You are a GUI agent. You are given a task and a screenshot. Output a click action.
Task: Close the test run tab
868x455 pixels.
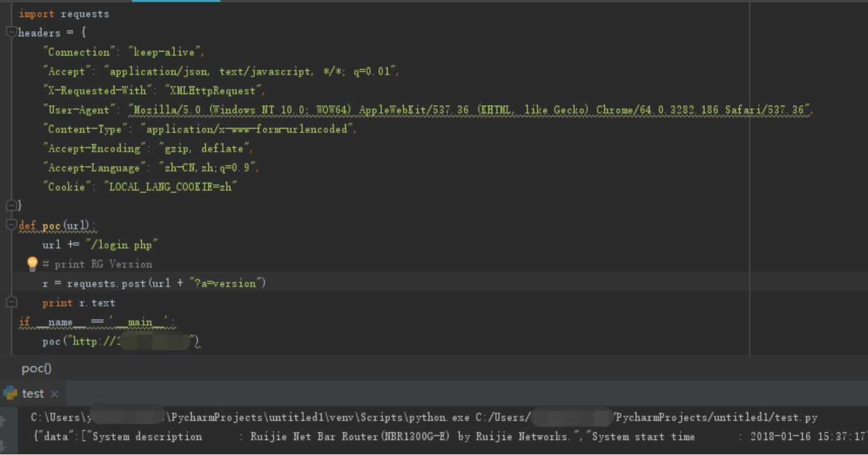pos(54,394)
